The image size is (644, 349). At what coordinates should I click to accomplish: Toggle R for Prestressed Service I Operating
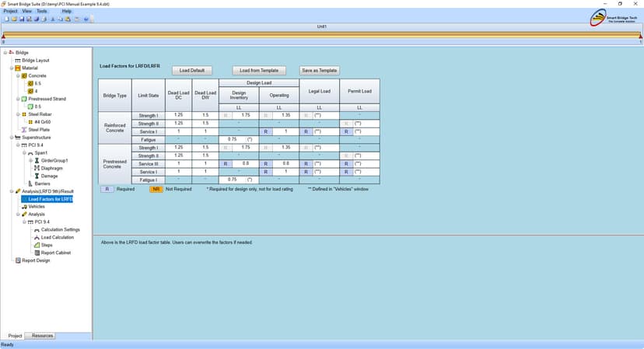tap(266, 172)
